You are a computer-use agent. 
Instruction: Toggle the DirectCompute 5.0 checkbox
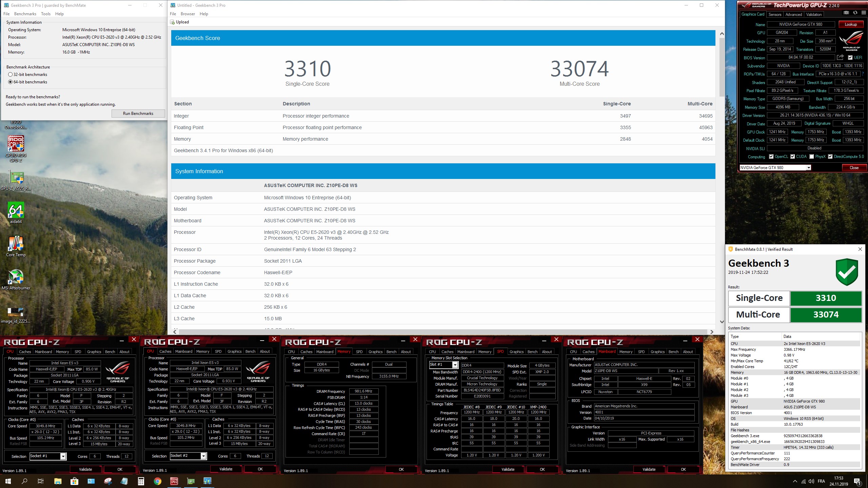click(830, 157)
